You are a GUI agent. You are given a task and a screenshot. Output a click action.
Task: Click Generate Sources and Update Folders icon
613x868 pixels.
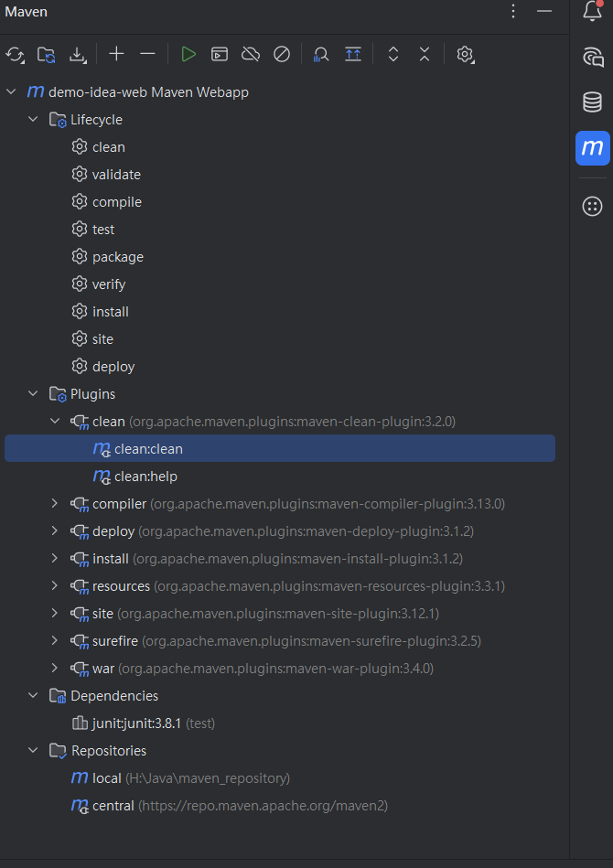(x=47, y=54)
